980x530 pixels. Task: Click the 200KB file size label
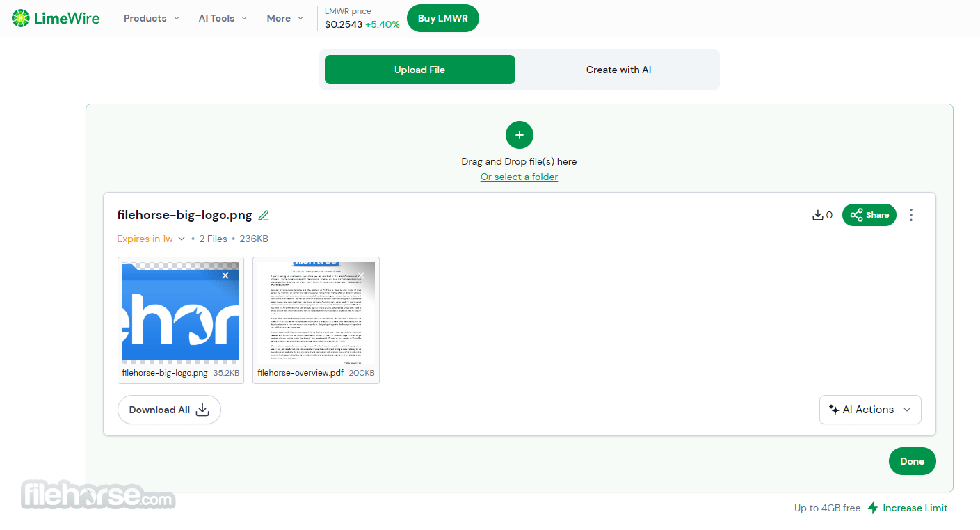tap(362, 373)
